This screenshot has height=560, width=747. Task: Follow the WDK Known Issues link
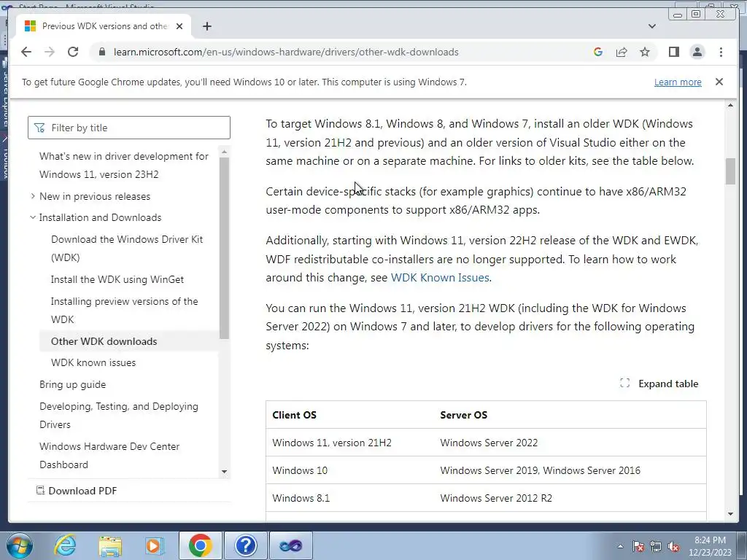click(x=440, y=278)
